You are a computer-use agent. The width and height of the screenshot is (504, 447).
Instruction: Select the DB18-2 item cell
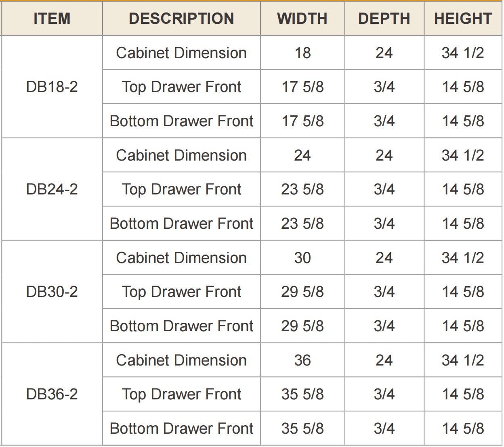click(x=52, y=87)
